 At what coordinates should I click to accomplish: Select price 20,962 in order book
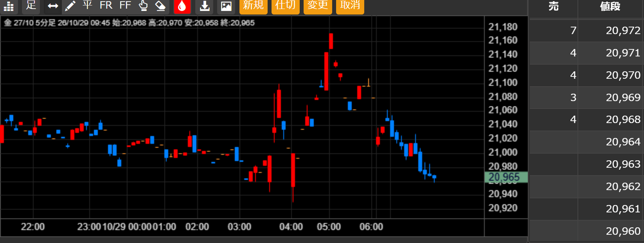(x=623, y=186)
